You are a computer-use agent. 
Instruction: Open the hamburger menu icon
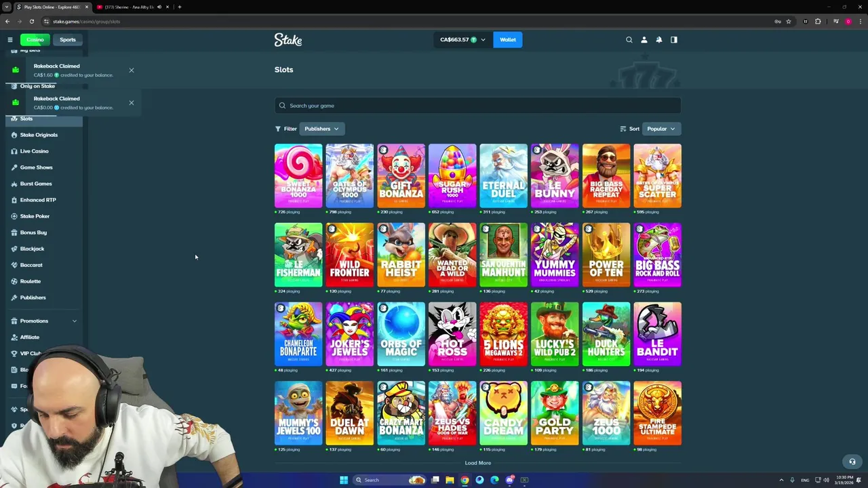9,39
